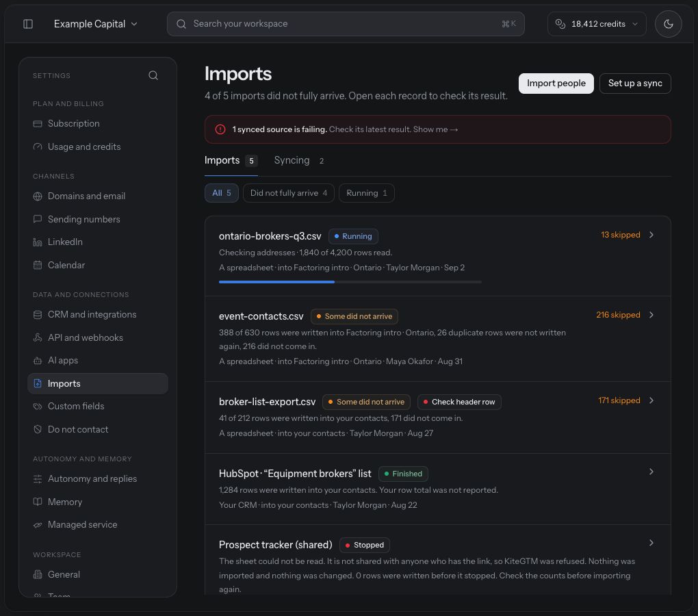Image resolution: width=698 pixels, height=616 pixels.
Task: Click the ontario-brokers-q3.csv progress bar
Action: pos(350,282)
